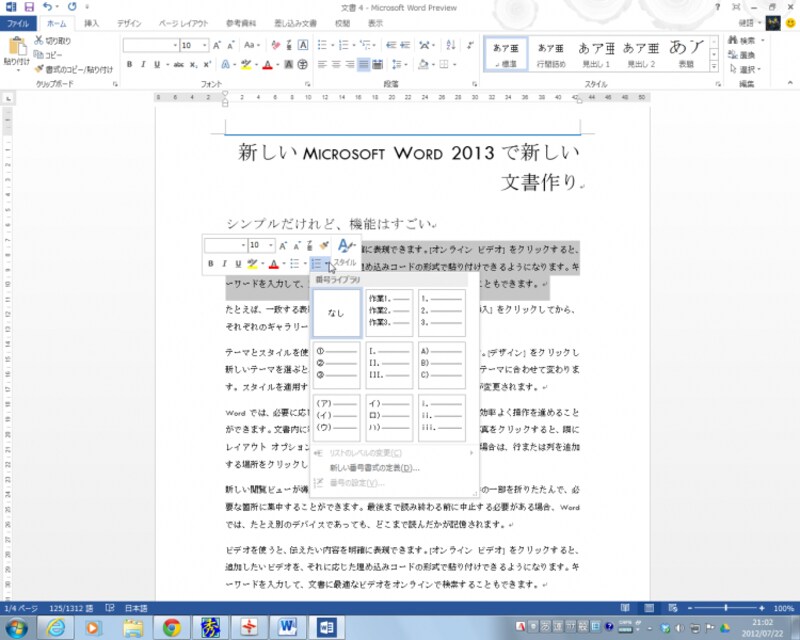Toggle Bold in the ribbon font group
Screen dimensions: 800x640
pos(130,64)
